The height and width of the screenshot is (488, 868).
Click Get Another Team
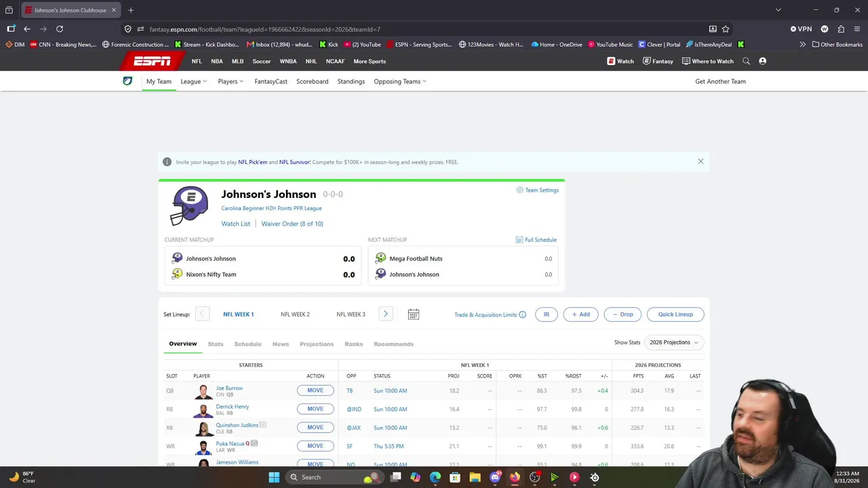pos(720,81)
